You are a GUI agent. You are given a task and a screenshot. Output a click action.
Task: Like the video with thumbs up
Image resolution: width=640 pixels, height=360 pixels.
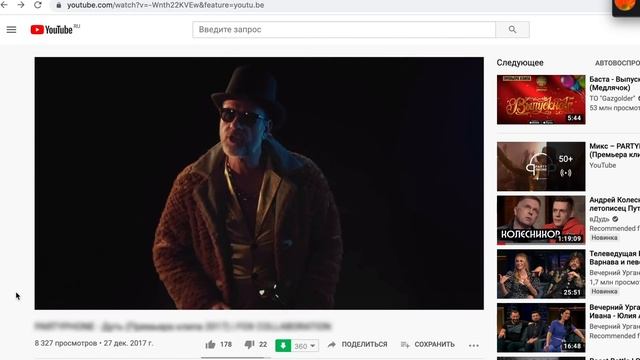pyautogui.click(x=210, y=344)
